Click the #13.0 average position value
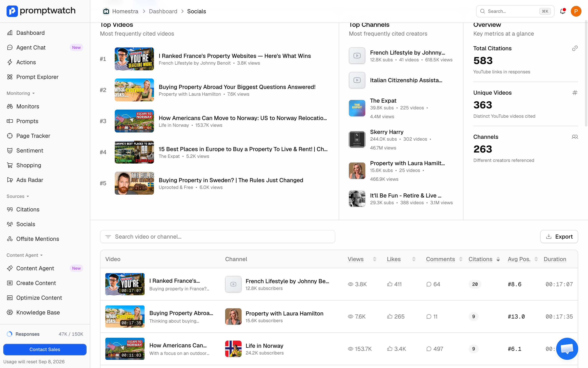The image size is (588, 368). coord(516,317)
